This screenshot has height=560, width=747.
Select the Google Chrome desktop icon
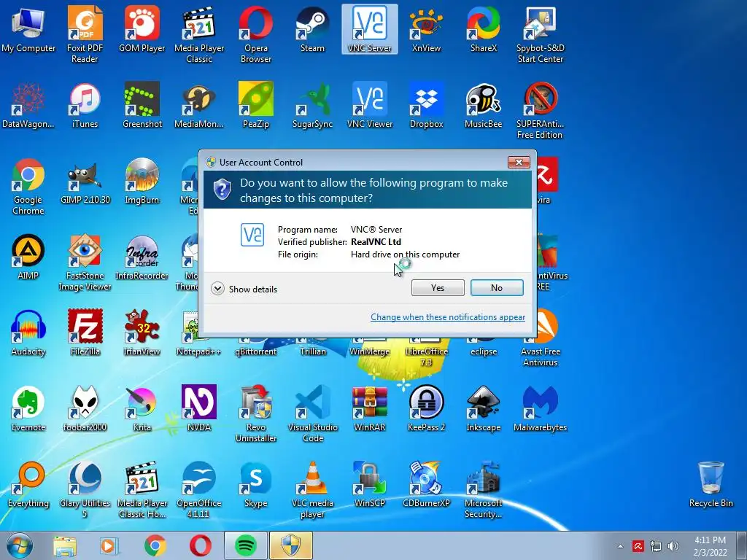(x=28, y=186)
